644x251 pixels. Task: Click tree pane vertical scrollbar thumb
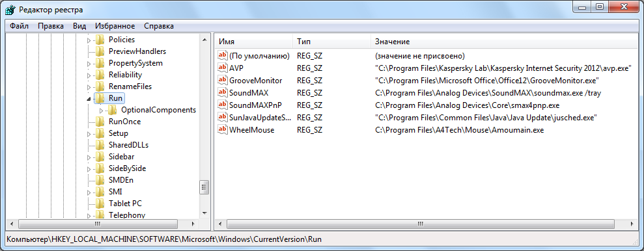point(204,187)
